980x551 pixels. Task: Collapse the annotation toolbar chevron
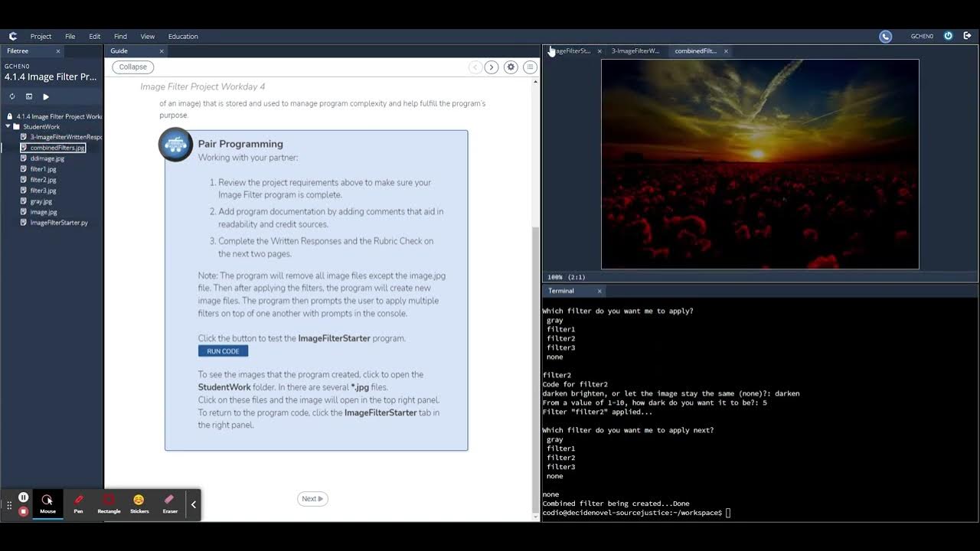coord(194,504)
